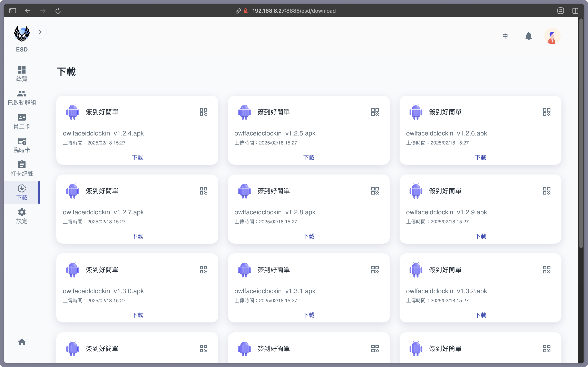588x367 pixels.
Task: Select 打卡紀錄 in the sidebar
Action: coord(22,168)
